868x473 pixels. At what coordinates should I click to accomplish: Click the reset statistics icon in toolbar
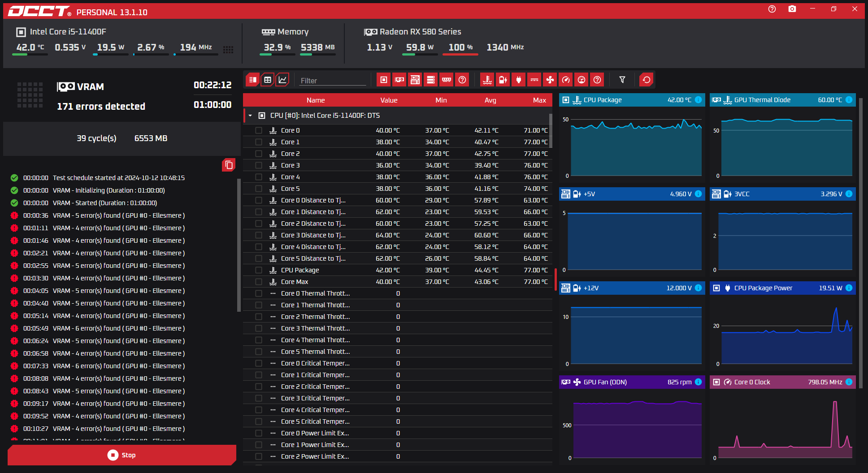(646, 80)
